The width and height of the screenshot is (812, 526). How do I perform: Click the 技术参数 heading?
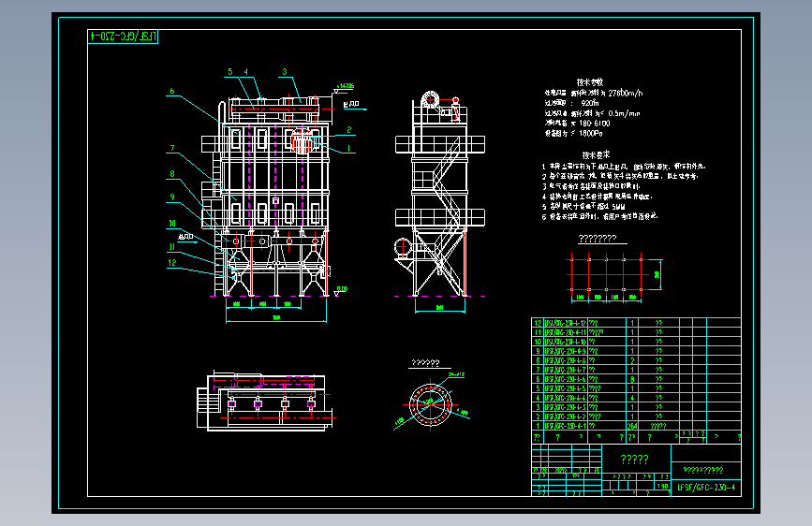(x=590, y=82)
